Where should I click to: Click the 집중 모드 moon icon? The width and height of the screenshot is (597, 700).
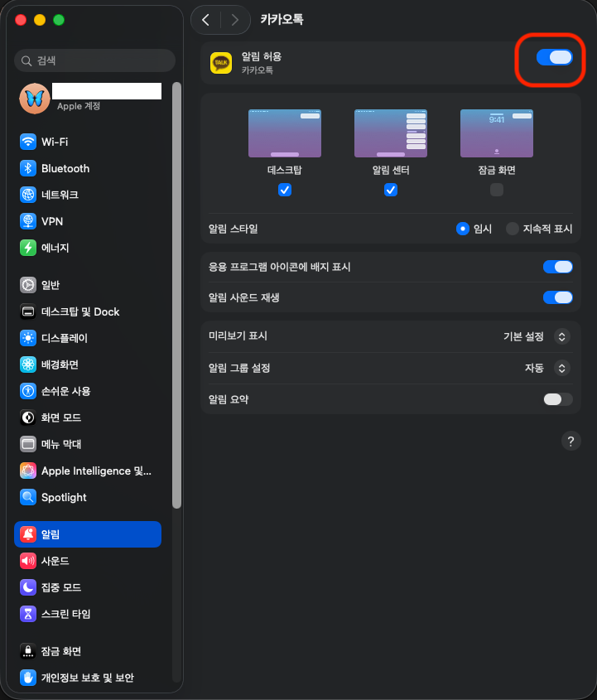pyautogui.click(x=28, y=587)
